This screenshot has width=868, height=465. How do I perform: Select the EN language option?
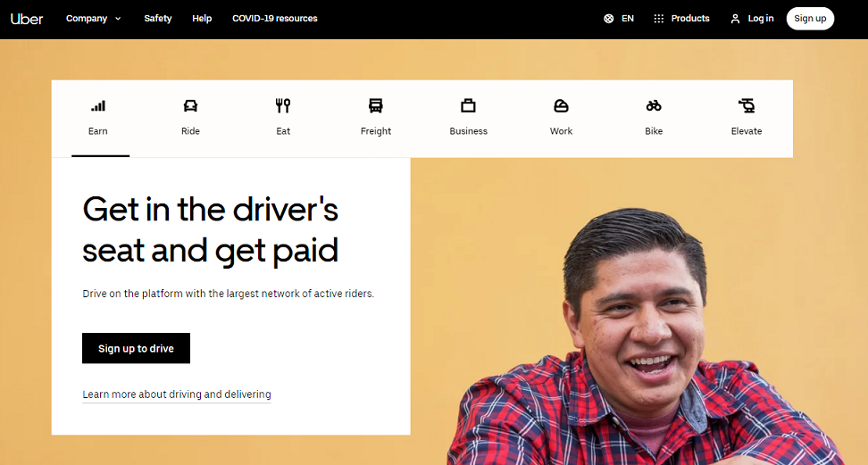coord(627,18)
